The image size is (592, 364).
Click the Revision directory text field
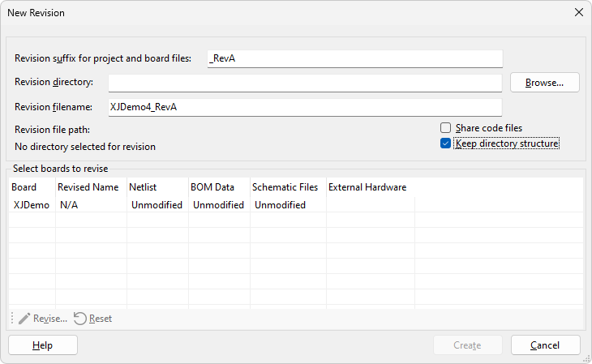click(x=304, y=83)
